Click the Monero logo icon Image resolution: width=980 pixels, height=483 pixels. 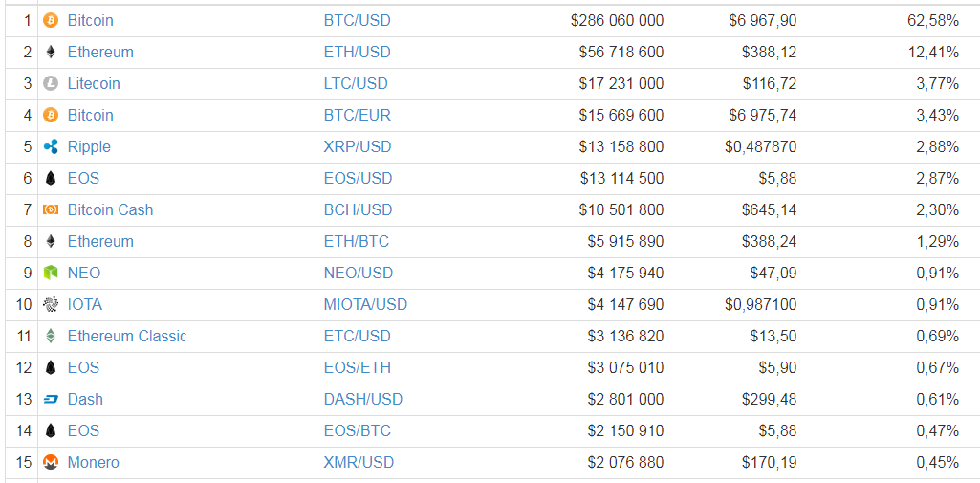[x=51, y=463]
